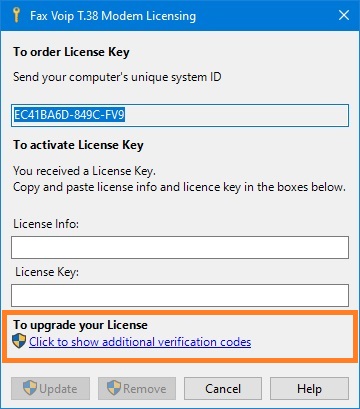Click the 'License Key:' label
Viewport: 360px width, 409px height.
click(47, 272)
